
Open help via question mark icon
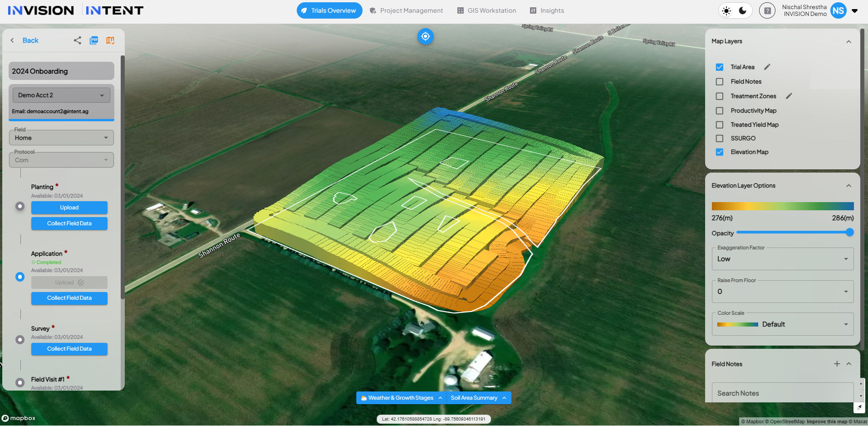[767, 11]
